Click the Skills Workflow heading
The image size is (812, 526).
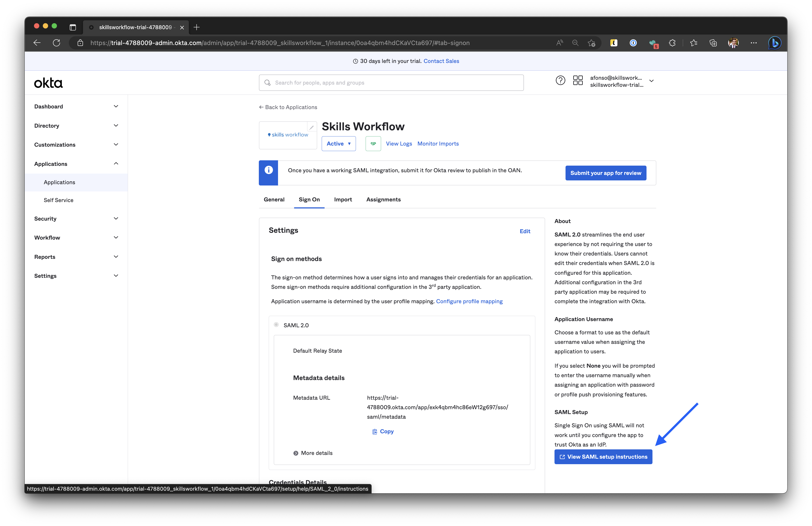pos(363,127)
